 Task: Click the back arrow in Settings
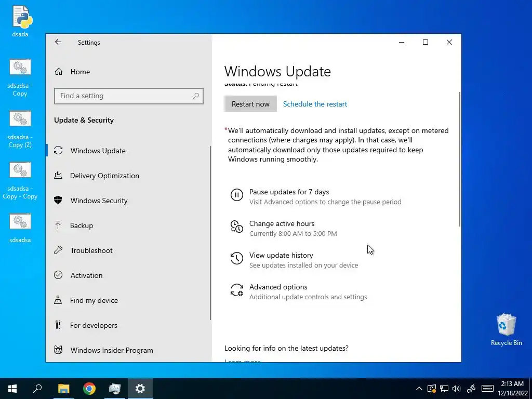58,42
